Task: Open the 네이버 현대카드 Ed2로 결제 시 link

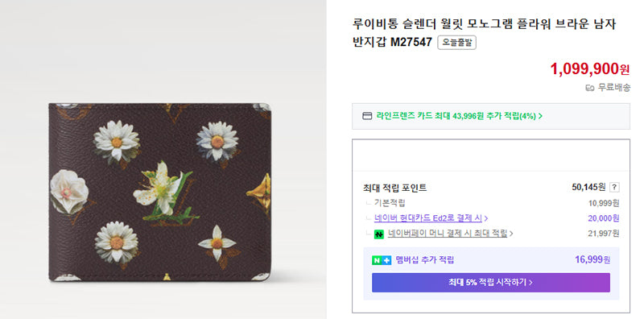Action: click(428, 218)
